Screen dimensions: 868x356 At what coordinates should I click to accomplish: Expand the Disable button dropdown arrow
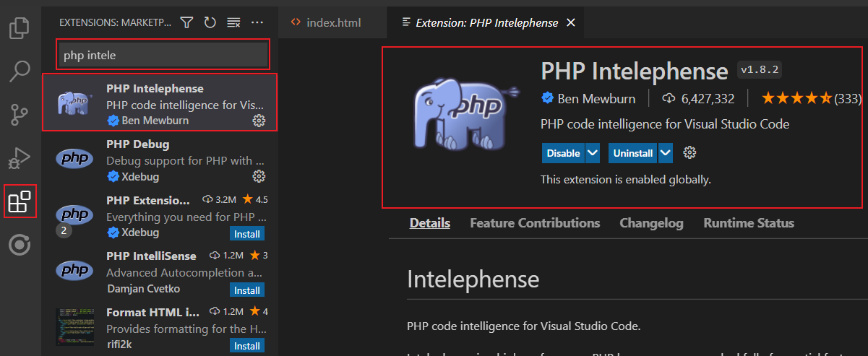pyautogui.click(x=593, y=152)
